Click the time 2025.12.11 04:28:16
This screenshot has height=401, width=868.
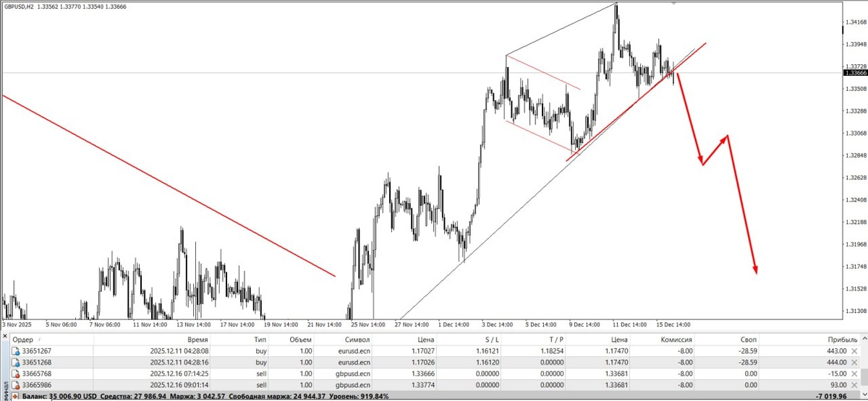point(179,362)
